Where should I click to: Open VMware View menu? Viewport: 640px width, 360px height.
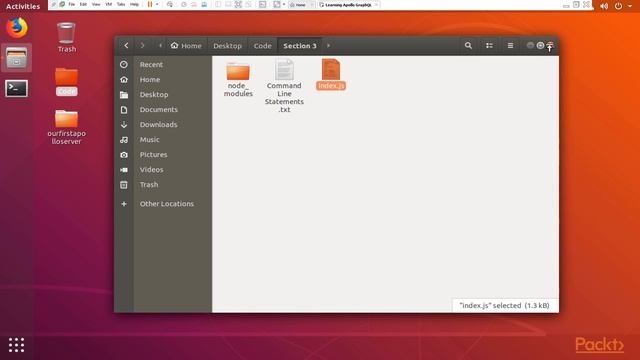96,4
